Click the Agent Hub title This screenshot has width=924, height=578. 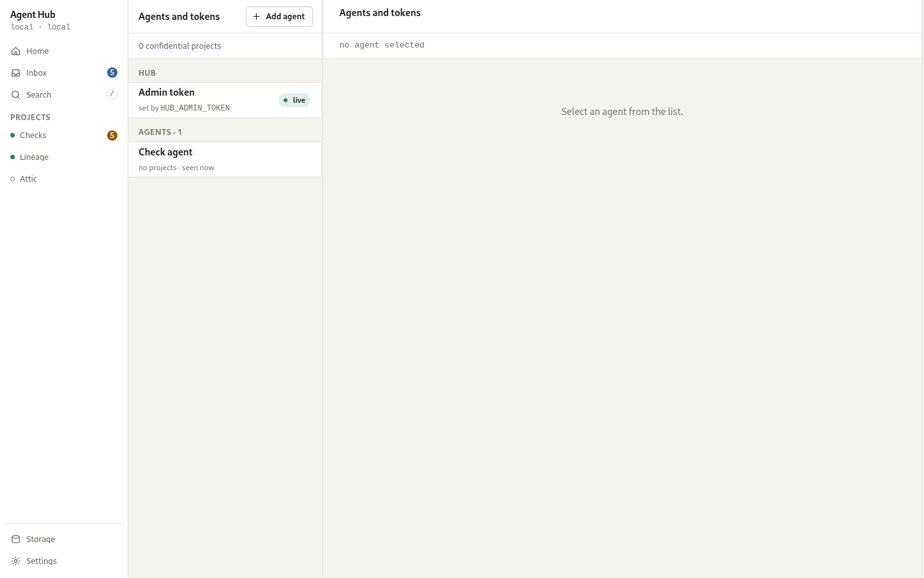[33, 15]
